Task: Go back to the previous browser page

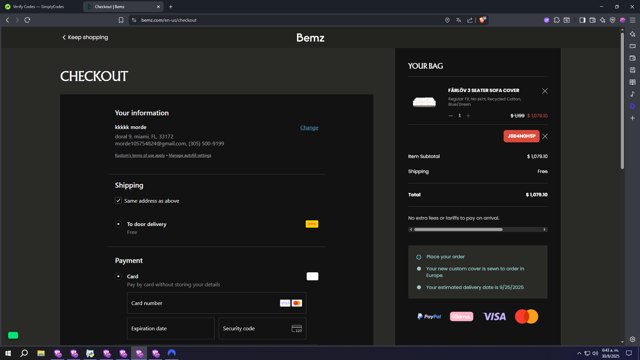Action: pos(7,20)
